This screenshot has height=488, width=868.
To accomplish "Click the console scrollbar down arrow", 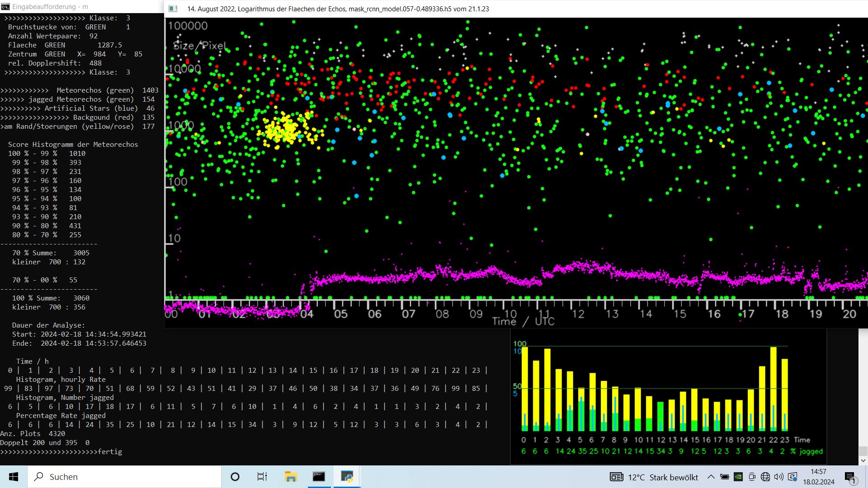I will (x=863, y=460).
